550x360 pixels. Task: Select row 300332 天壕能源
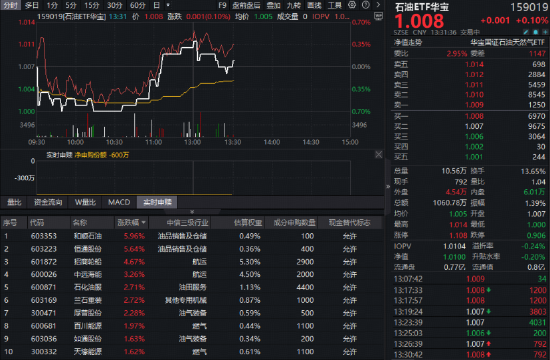tap(192, 352)
